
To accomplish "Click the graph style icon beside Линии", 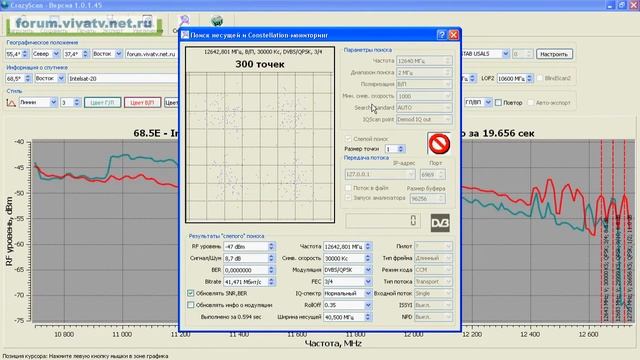I will (11, 102).
